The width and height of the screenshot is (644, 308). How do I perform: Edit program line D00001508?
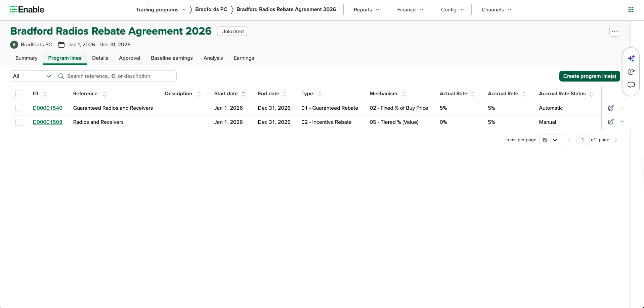click(x=611, y=122)
